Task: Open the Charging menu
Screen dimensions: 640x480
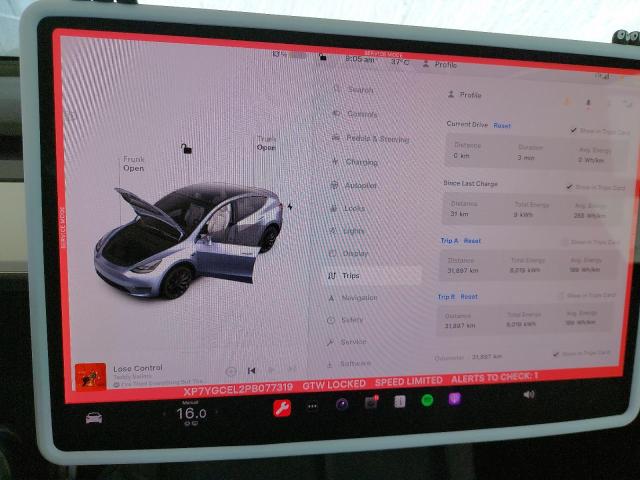Action: coord(354,162)
